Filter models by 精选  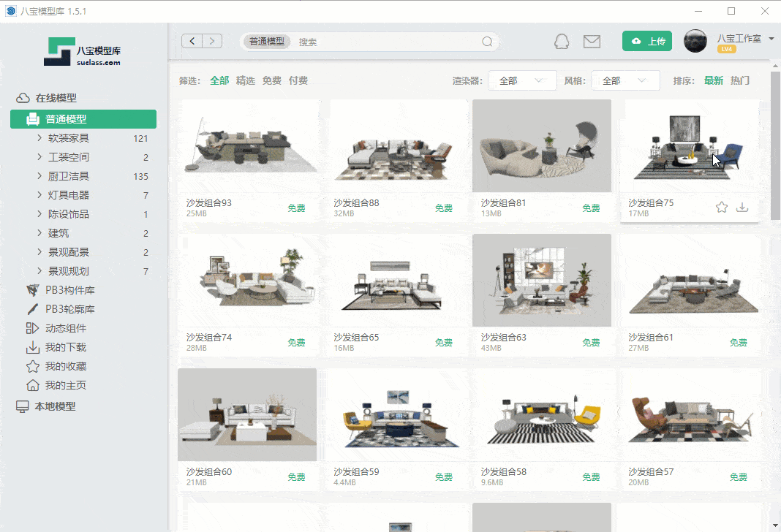245,80
